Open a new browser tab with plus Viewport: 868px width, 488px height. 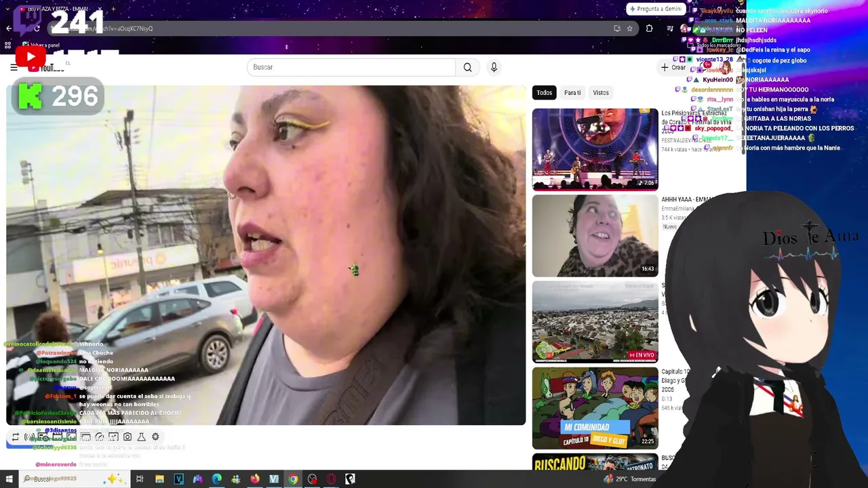(113, 9)
